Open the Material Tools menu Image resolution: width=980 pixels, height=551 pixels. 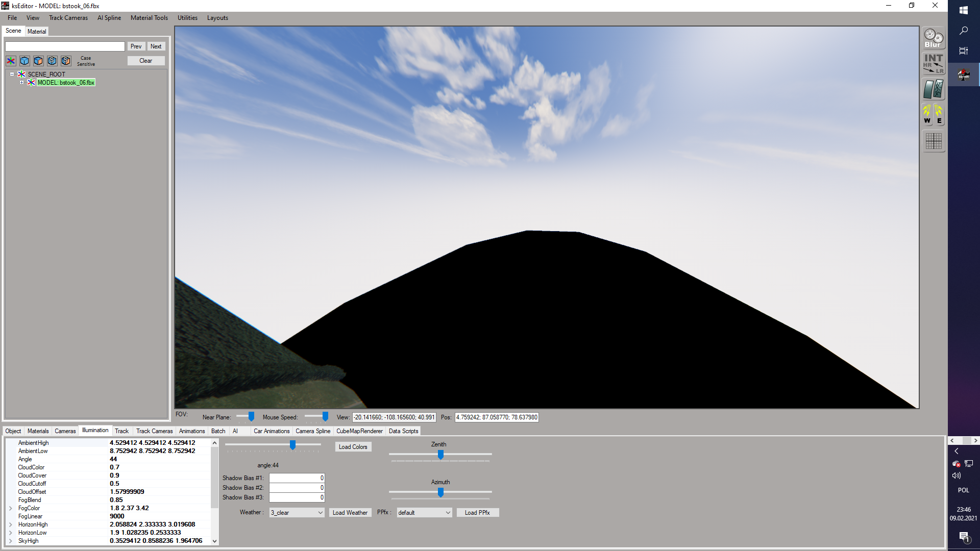point(149,18)
